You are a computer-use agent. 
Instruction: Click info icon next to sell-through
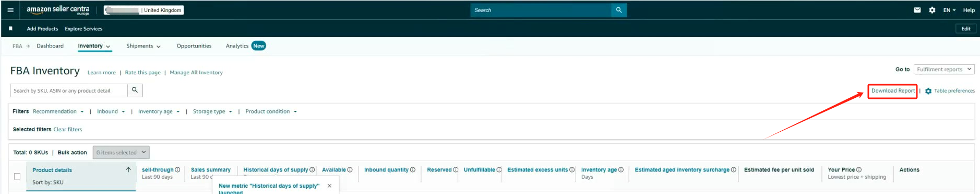pos(177,170)
